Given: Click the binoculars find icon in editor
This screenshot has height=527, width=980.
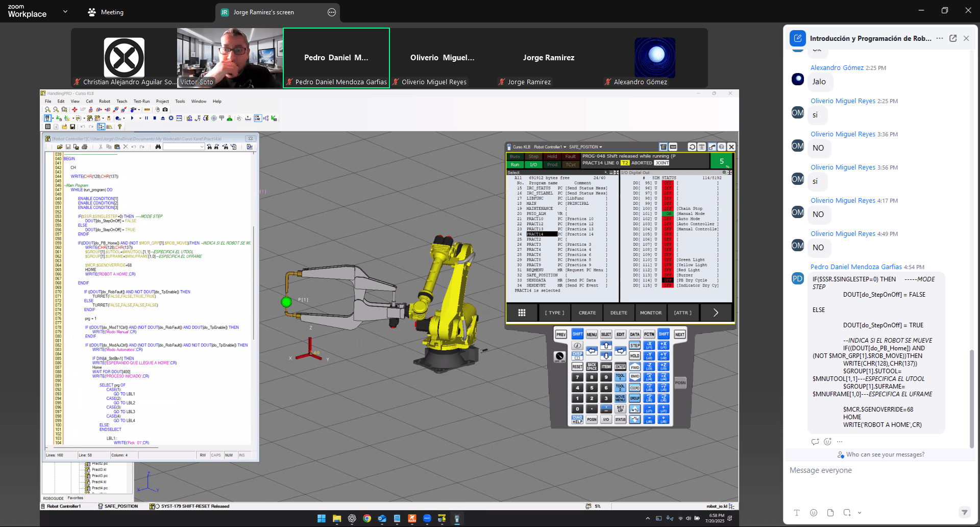Looking at the screenshot, I should 158,147.
